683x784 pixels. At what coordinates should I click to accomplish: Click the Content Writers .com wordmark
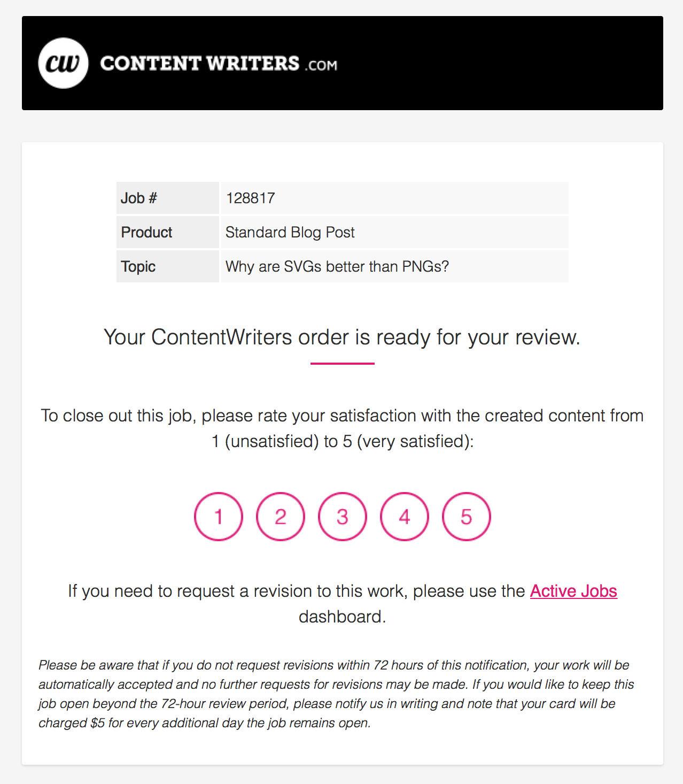(219, 64)
